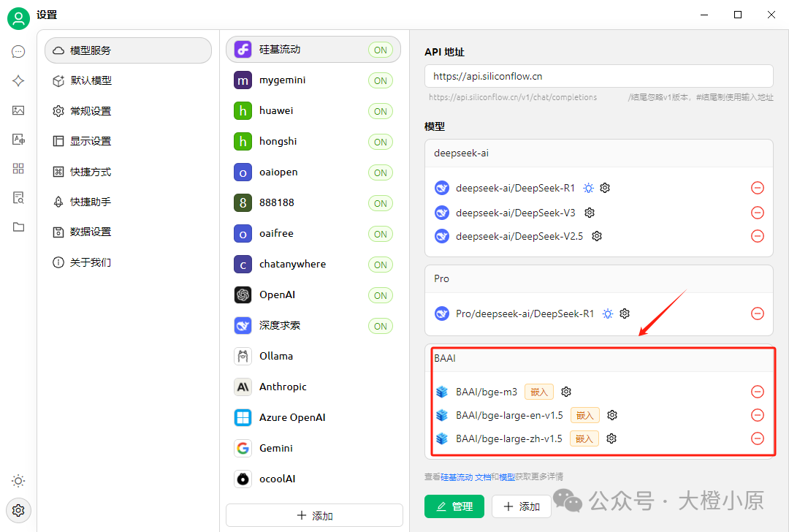This screenshot has height=532, width=789.
Task: Open 默认模型 settings page
Action: [129, 80]
